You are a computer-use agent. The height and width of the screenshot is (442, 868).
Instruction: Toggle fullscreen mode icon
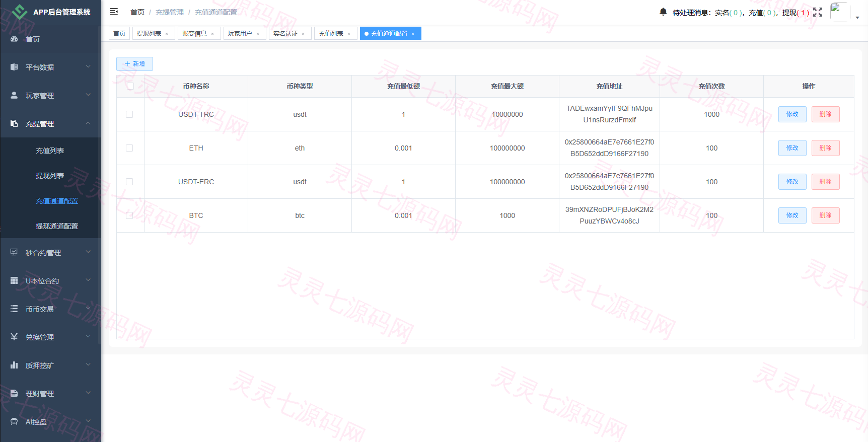click(x=818, y=12)
